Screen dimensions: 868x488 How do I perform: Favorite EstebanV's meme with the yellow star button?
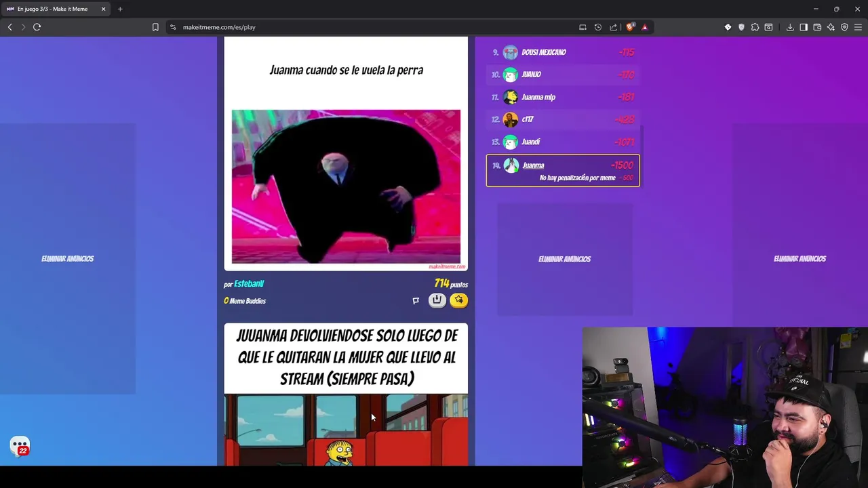[x=459, y=300]
